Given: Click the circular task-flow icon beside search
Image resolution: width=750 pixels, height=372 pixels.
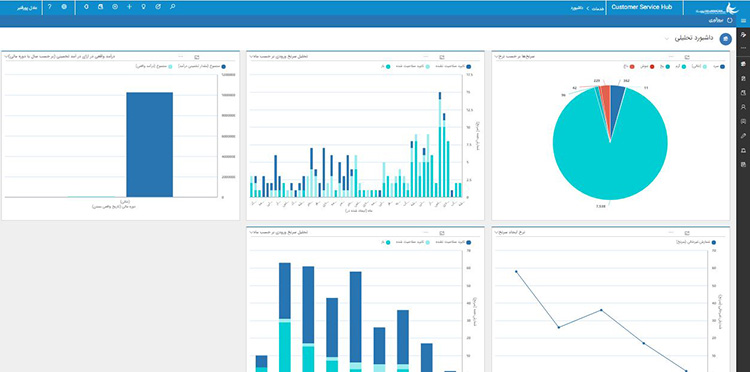Looking at the screenshot, I should [158, 7].
